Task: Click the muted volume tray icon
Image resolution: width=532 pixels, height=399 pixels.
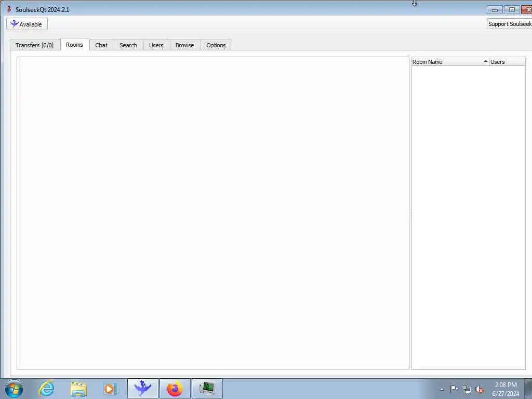Action: point(480,390)
